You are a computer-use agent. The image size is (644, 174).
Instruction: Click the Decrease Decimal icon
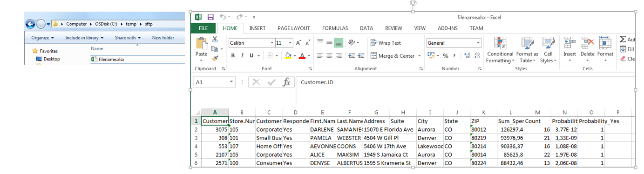(x=477, y=56)
